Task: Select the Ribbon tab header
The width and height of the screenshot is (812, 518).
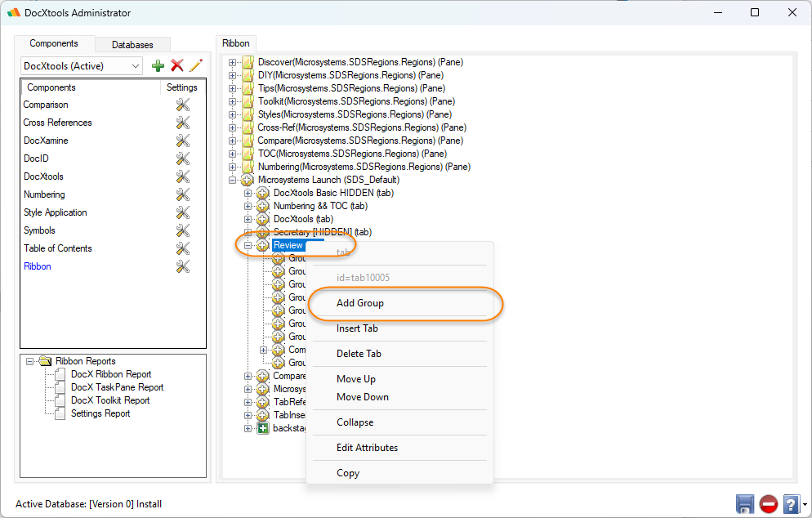Action: (x=235, y=43)
